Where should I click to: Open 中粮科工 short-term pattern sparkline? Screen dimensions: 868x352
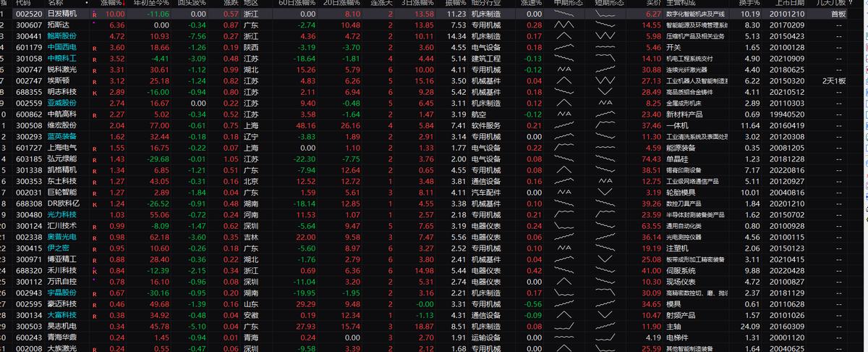[604, 59]
